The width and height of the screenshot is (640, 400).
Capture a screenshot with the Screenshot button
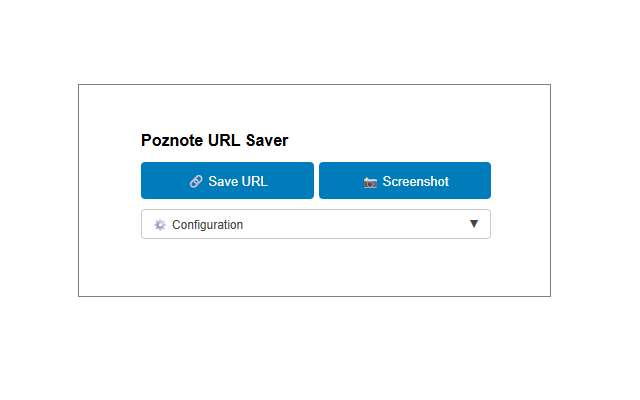[x=405, y=180]
